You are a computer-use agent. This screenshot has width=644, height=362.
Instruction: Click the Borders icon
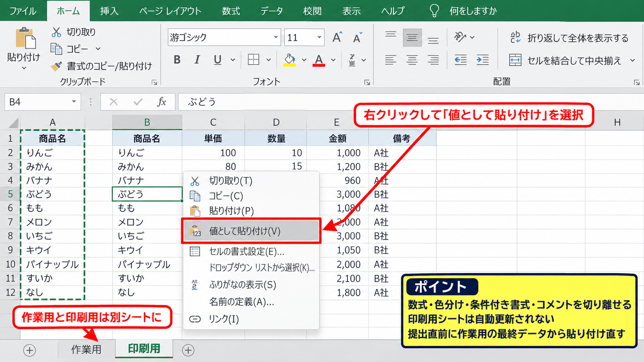click(x=253, y=60)
